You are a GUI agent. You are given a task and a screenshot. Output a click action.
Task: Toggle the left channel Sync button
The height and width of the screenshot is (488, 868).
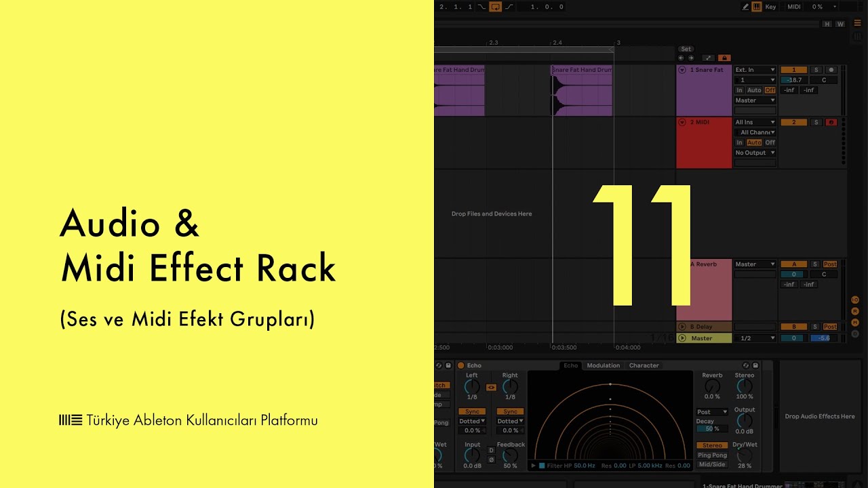coord(472,411)
